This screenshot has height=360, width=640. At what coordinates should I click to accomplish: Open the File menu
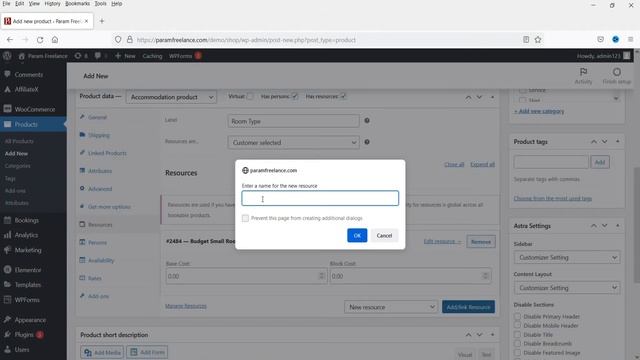[x=7, y=4]
